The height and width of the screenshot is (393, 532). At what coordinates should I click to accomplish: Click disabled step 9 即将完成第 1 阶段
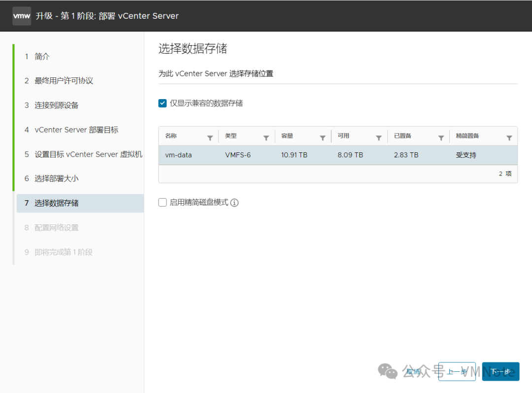pyautogui.click(x=58, y=252)
